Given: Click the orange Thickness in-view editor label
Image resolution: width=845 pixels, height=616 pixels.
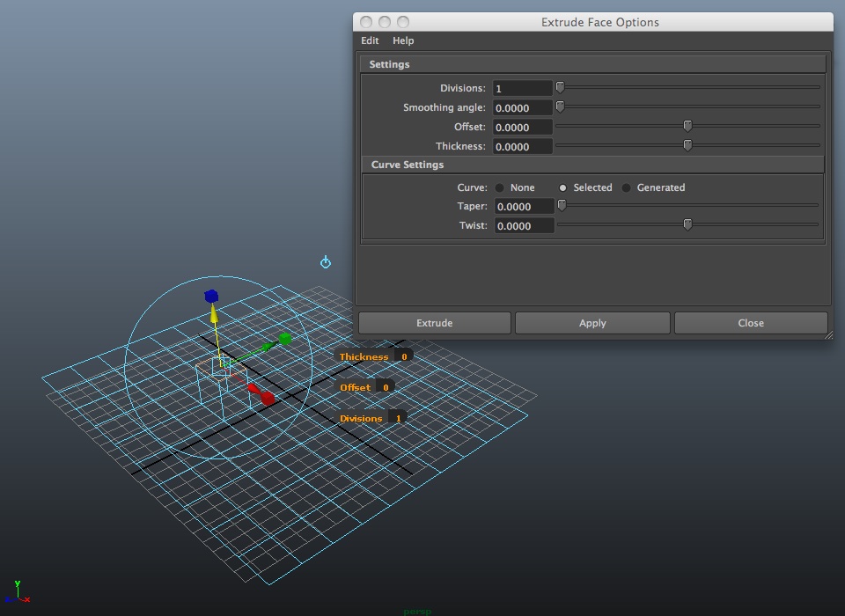Looking at the screenshot, I should tap(366, 356).
